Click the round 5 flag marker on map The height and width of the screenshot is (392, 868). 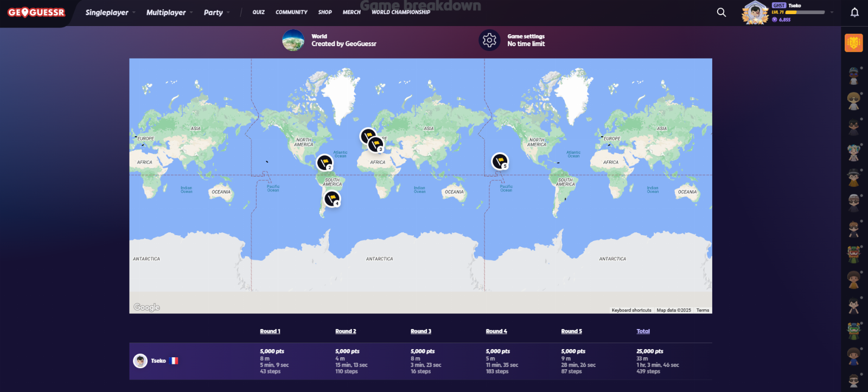pyautogui.click(x=500, y=161)
